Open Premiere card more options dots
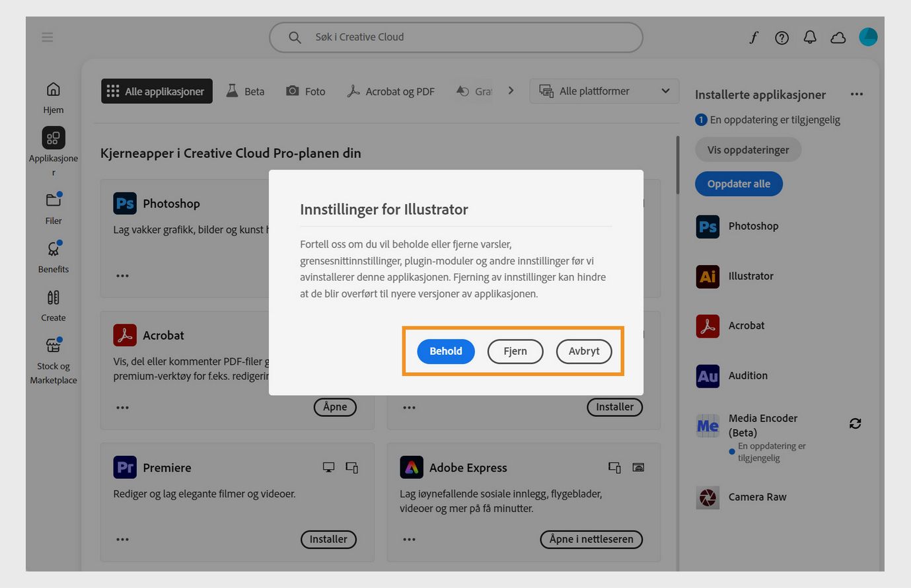 [122, 539]
